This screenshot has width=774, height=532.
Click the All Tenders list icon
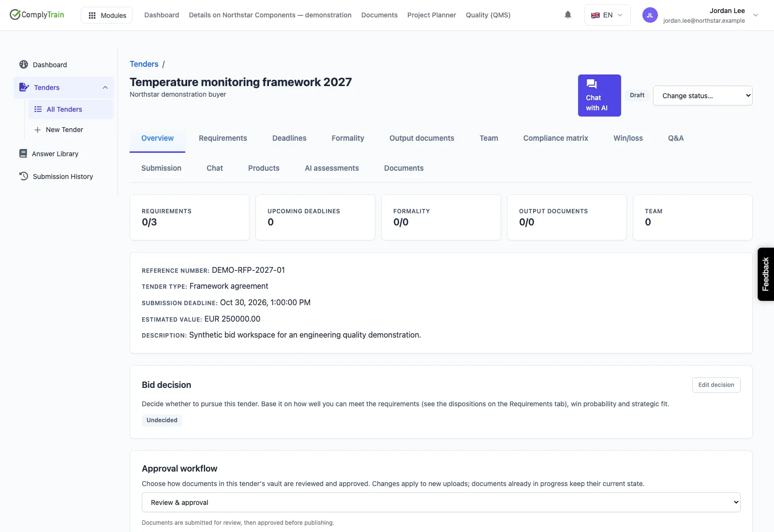pos(38,109)
